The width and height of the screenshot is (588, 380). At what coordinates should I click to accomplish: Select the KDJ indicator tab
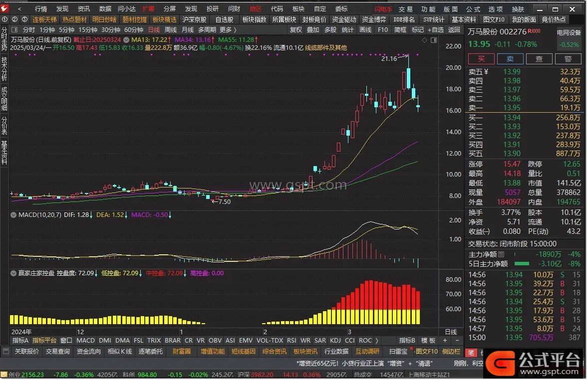[x=335, y=340]
